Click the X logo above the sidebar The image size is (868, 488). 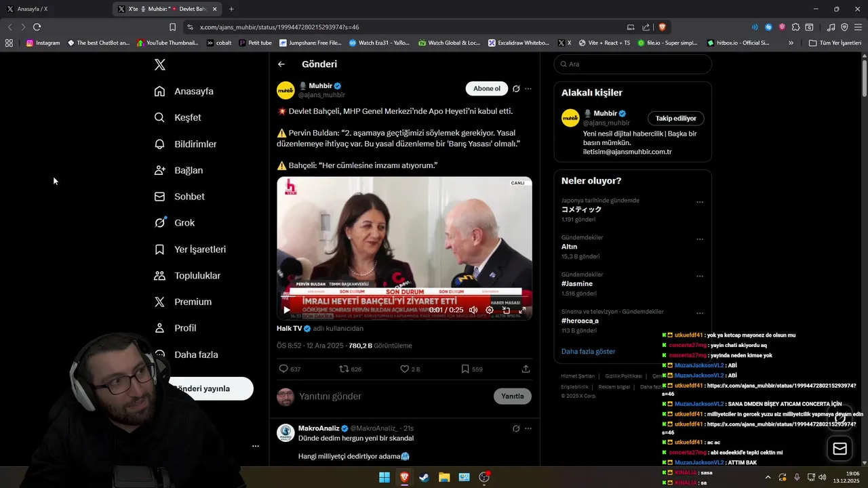tap(159, 64)
